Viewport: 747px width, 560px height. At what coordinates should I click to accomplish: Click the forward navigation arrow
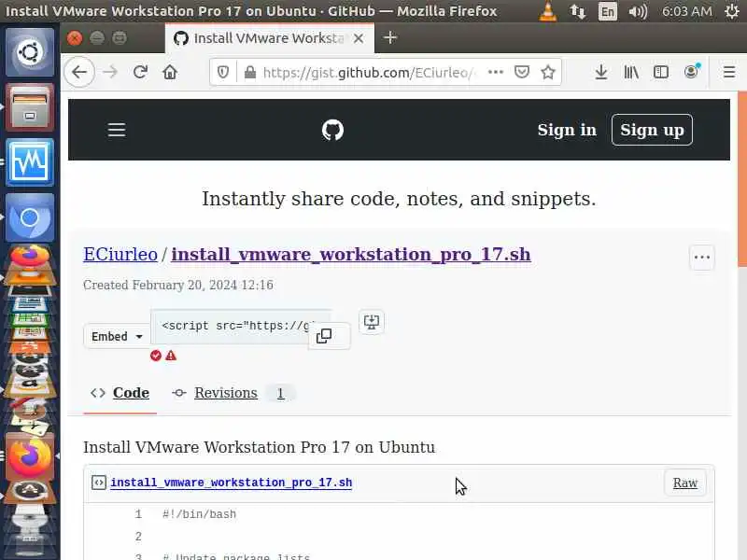click(x=110, y=73)
